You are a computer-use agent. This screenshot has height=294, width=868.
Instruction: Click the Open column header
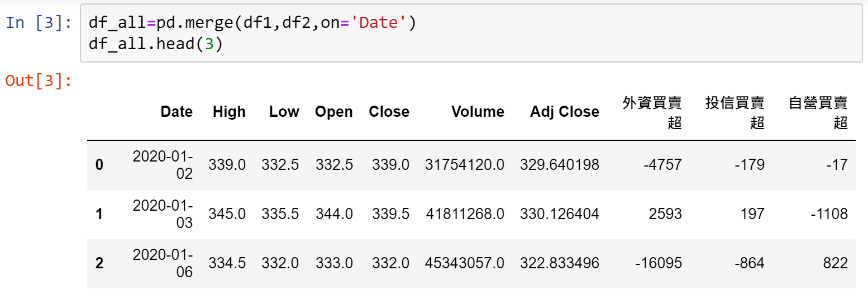pos(334,112)
